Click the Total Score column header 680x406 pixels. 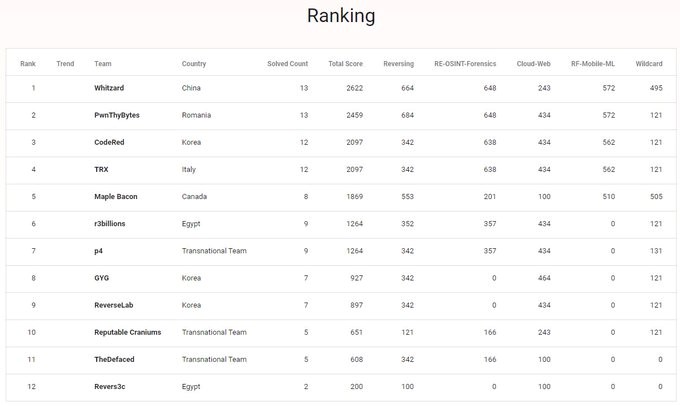(x=347, y=64)
